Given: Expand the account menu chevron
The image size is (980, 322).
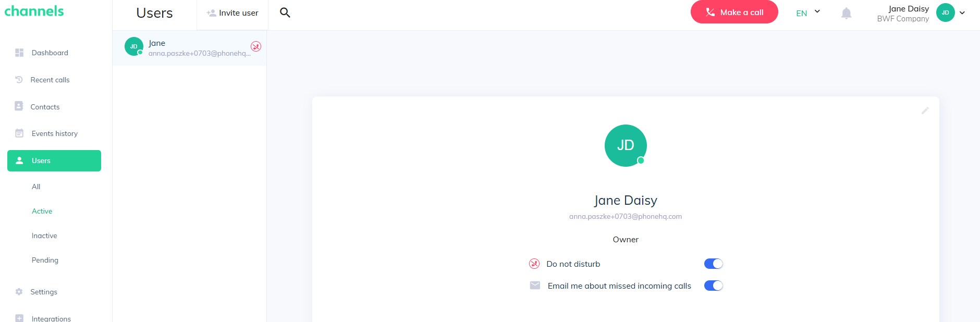Looking at the screenshot, I should [962, 13].
